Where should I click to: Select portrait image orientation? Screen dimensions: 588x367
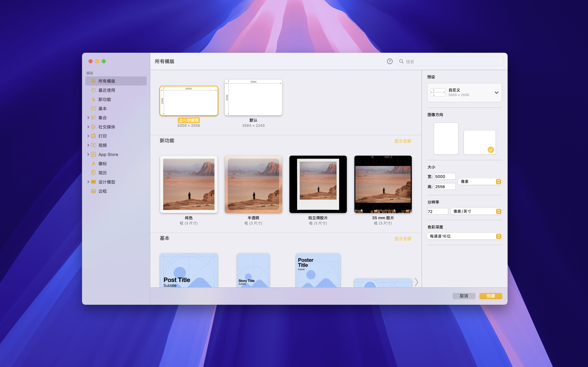click(446, 139)
